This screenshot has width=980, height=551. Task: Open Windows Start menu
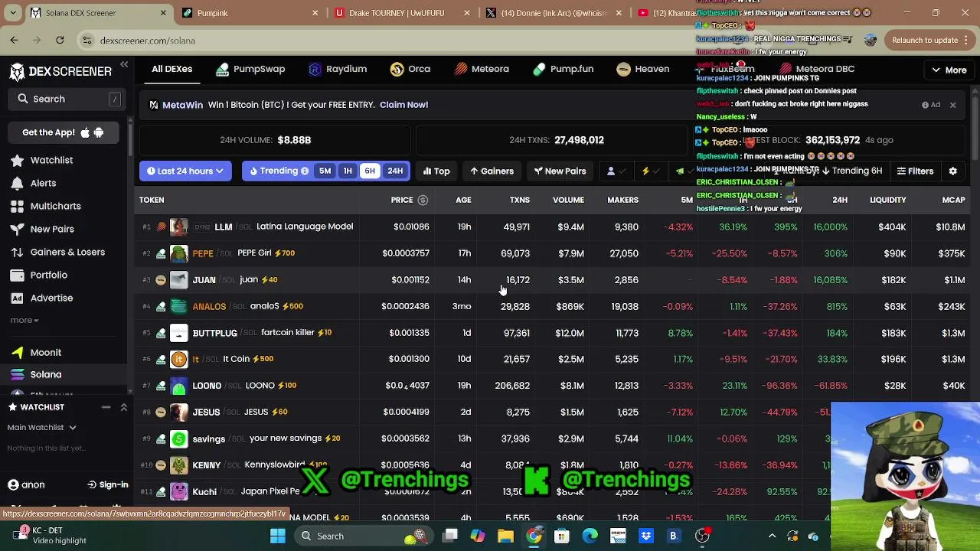(278, 536)
